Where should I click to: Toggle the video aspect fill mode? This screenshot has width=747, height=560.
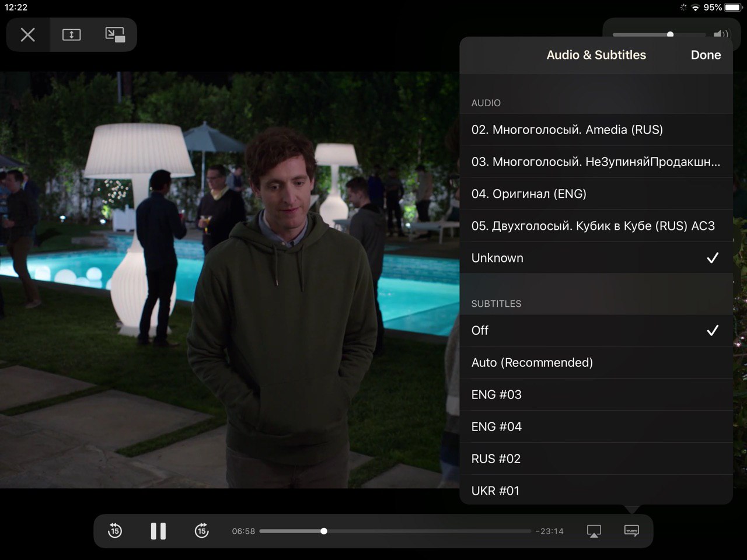[71, 35]
